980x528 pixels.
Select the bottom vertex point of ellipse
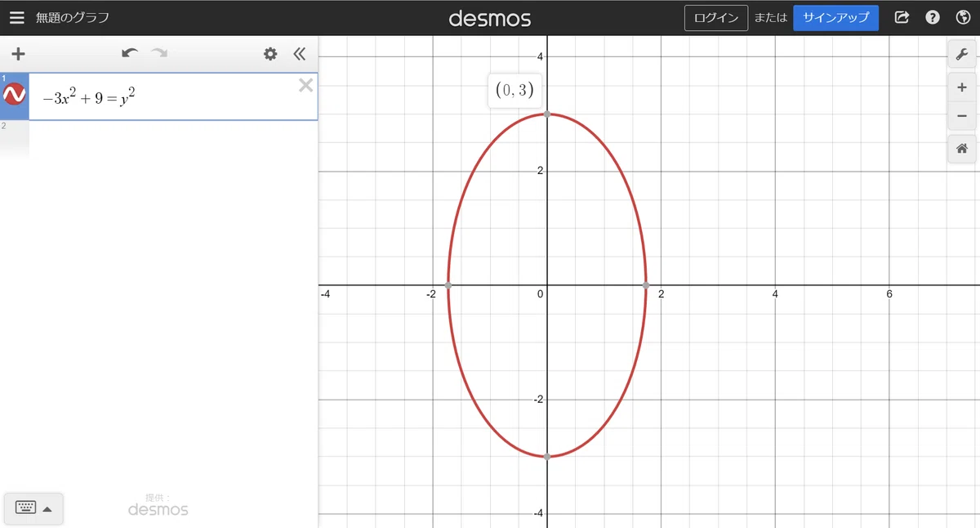[x=547, y=456]
